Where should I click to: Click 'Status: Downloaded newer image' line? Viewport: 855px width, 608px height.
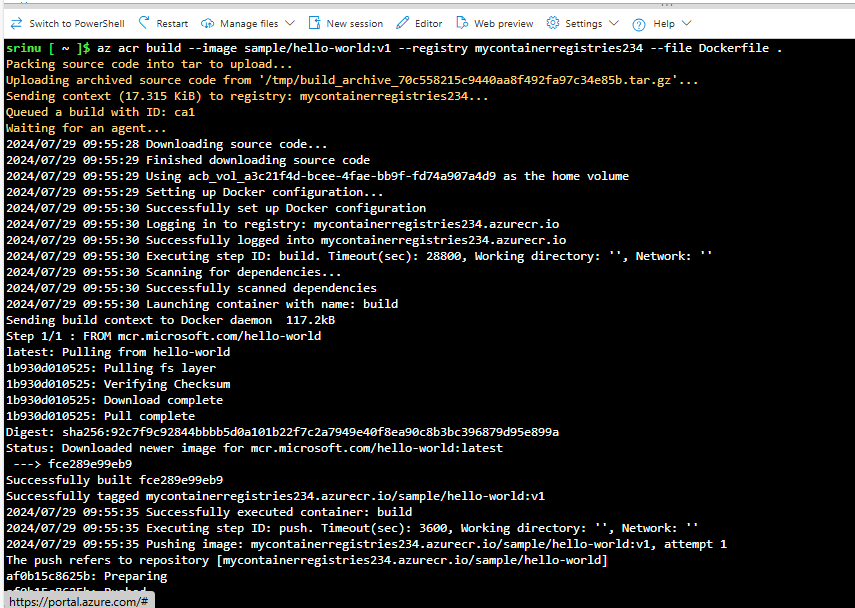254,448
